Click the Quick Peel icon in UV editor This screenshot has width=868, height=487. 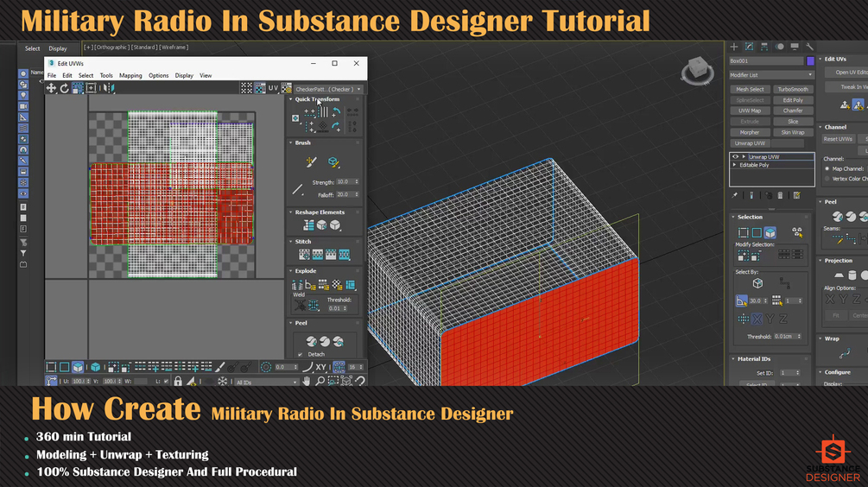pyautogui.click(x=312, y=341)
